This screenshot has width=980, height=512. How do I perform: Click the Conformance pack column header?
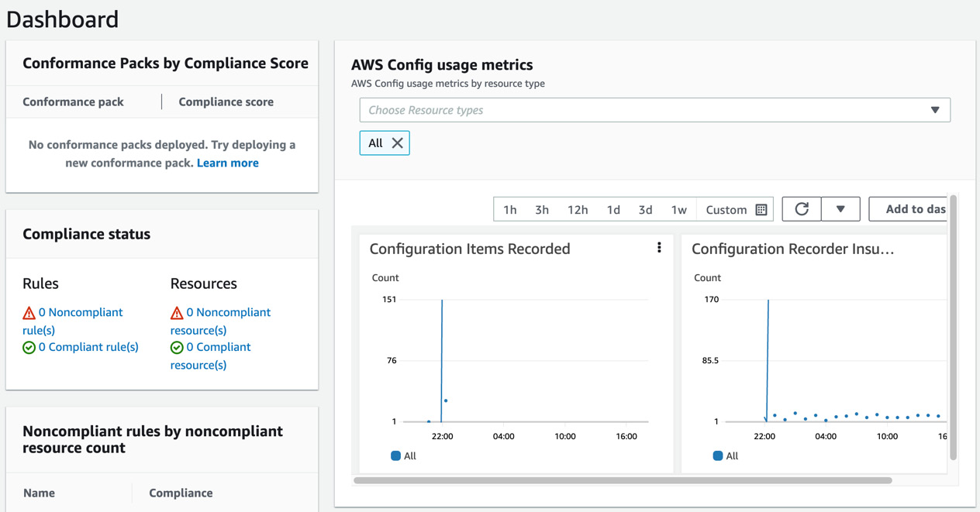click(73, 102)
